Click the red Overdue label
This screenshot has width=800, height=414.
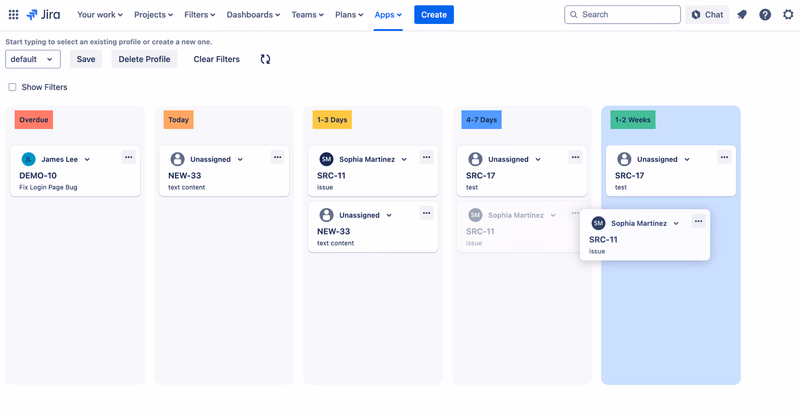pos(34,120)
